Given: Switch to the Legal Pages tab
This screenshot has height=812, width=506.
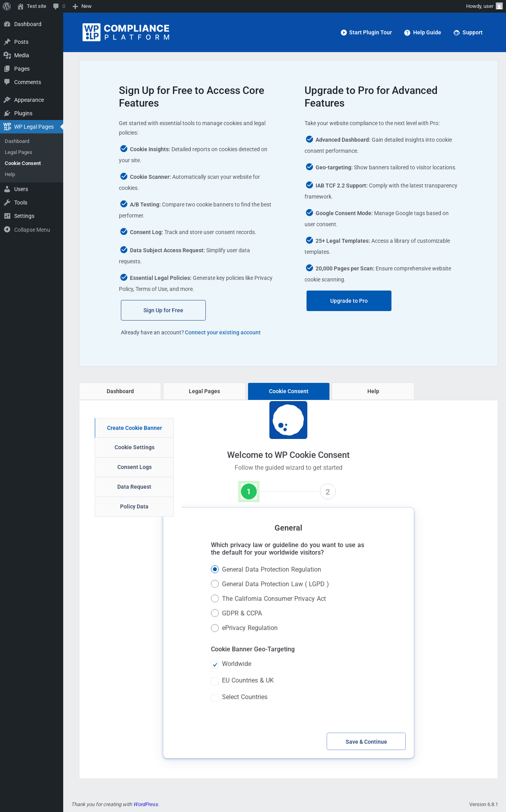Looking at the screenshot, I should [204, 391].
